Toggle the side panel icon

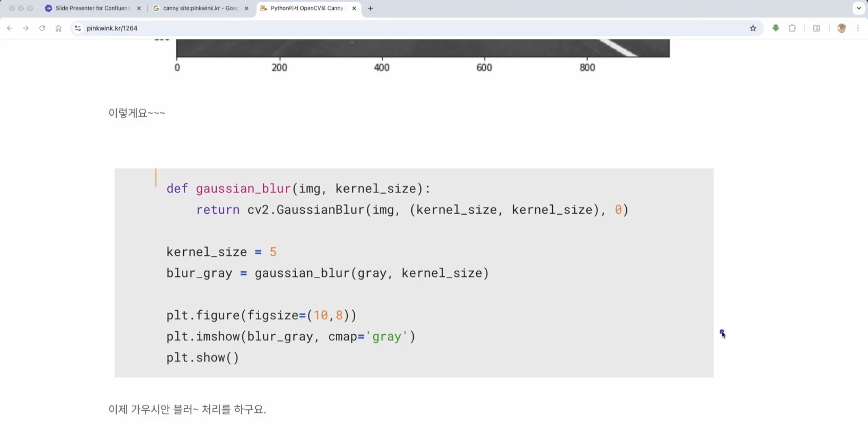[x=816, y=28]
